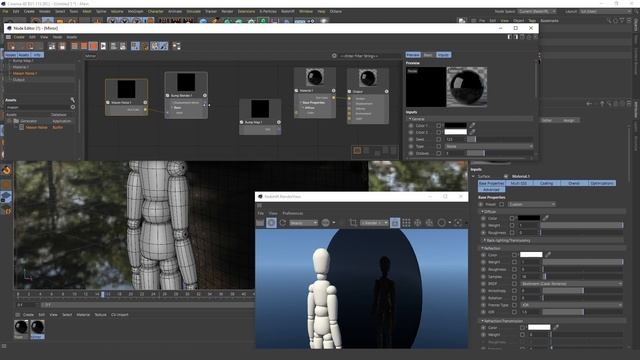The height and width of the screenshot is (360, 640).
Task: Click the Reflection IOR slider
Action: tap(582, 312)
